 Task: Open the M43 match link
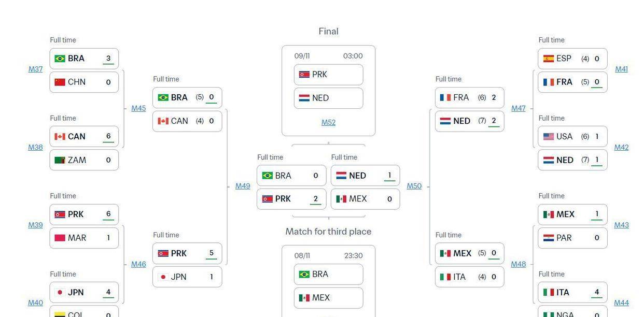(621, 225)
